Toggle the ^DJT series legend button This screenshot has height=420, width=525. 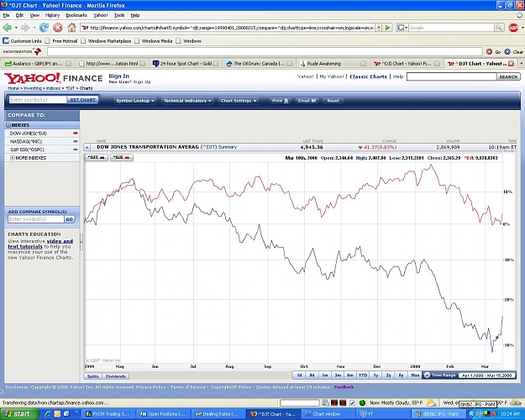pos(96,157)
